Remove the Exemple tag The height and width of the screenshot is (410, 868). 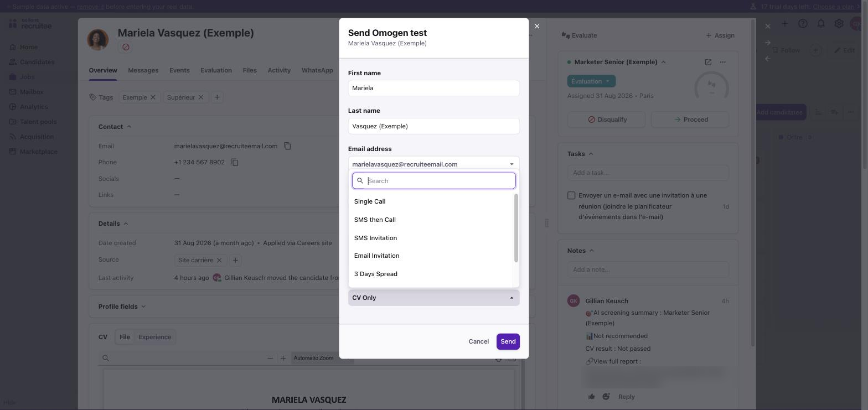pyautogui.click(x=153, y=97)
